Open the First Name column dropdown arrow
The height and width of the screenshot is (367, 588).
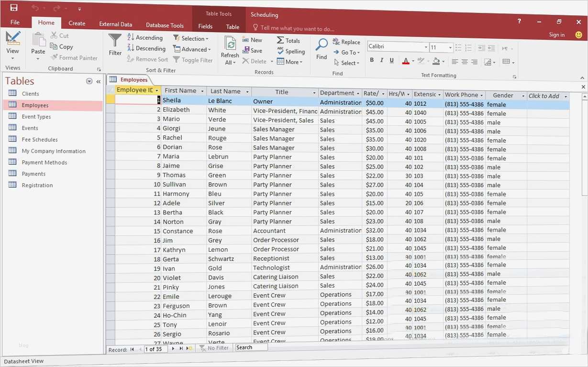(x=202, y=91)
